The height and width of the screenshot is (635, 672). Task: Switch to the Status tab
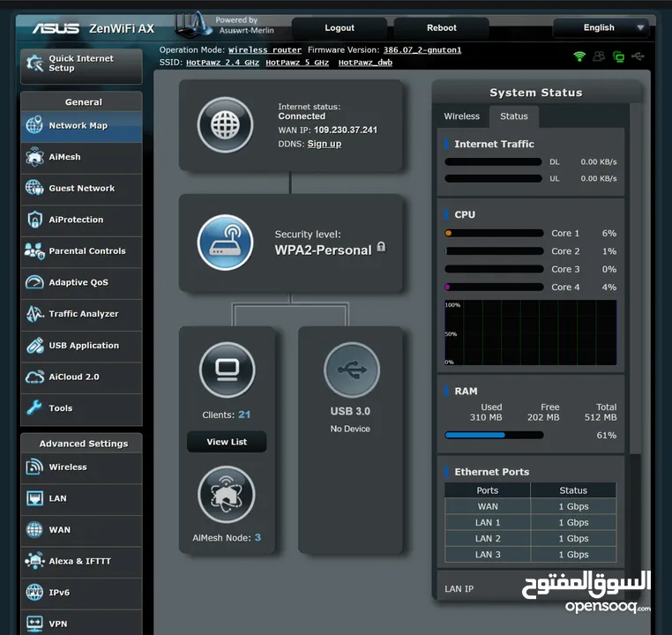[x=514, y=116]
